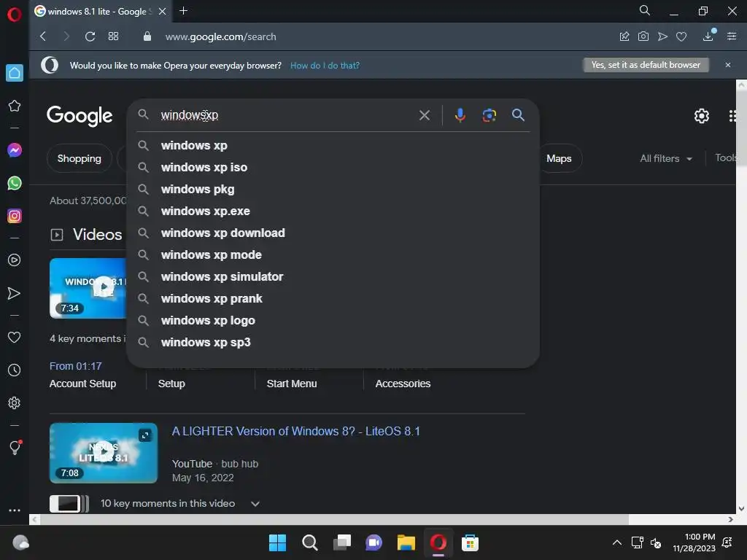Image resolution: width=747 pixels, height=560 pixels.
Task: Open Pinboards heart in sidebar
Action: 15,337
